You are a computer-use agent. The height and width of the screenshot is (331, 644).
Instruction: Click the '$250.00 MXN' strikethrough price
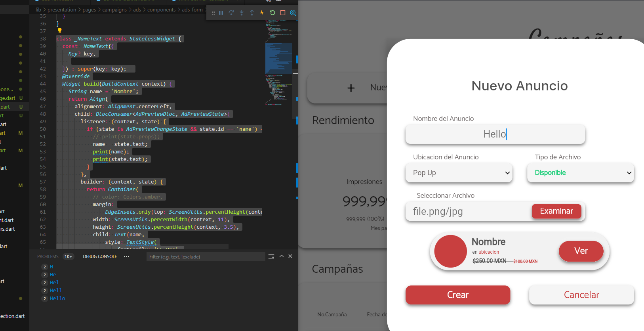click(x=490, y=261)
